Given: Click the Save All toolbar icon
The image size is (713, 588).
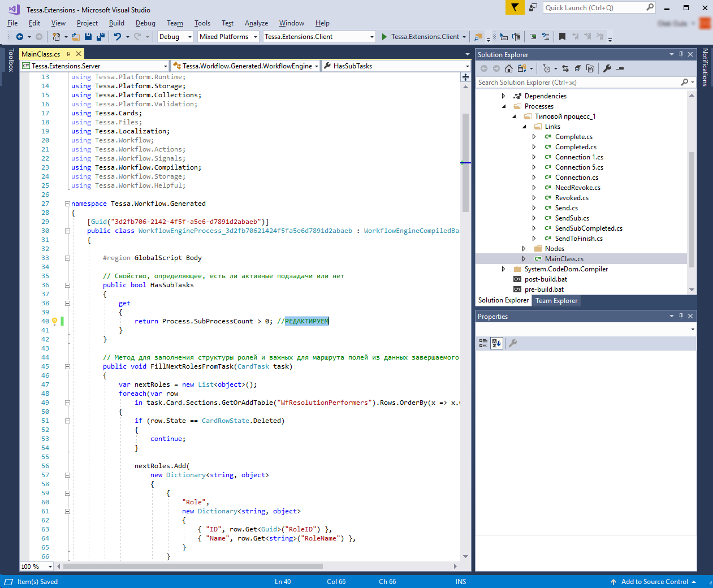Looking at the screenshot, I should (x=101, y=37).
